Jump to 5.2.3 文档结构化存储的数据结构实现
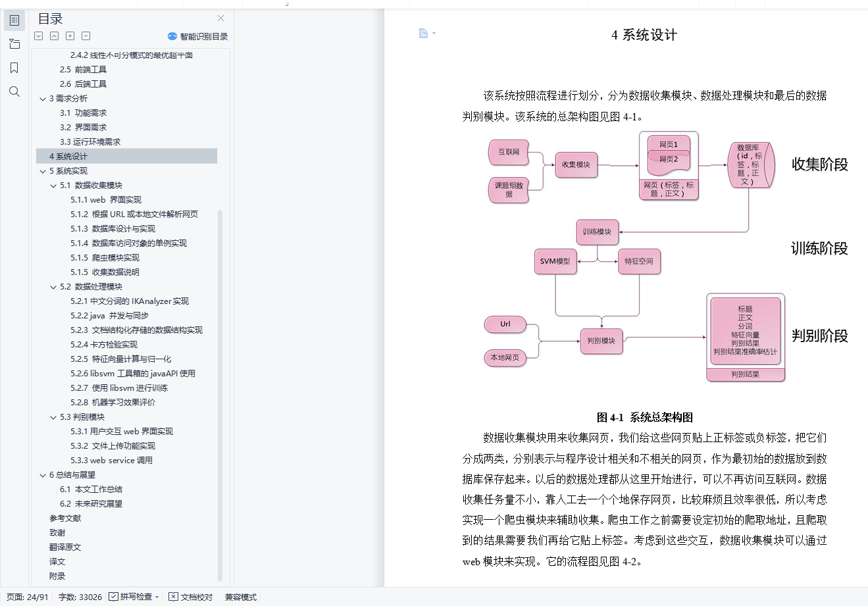 (x=137, y=330)
